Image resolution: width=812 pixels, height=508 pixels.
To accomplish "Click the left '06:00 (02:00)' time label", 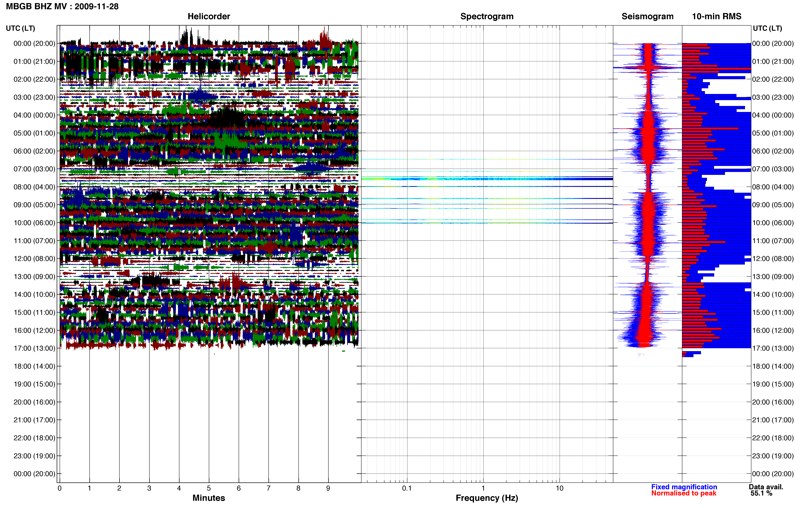I will click(34, 151).
